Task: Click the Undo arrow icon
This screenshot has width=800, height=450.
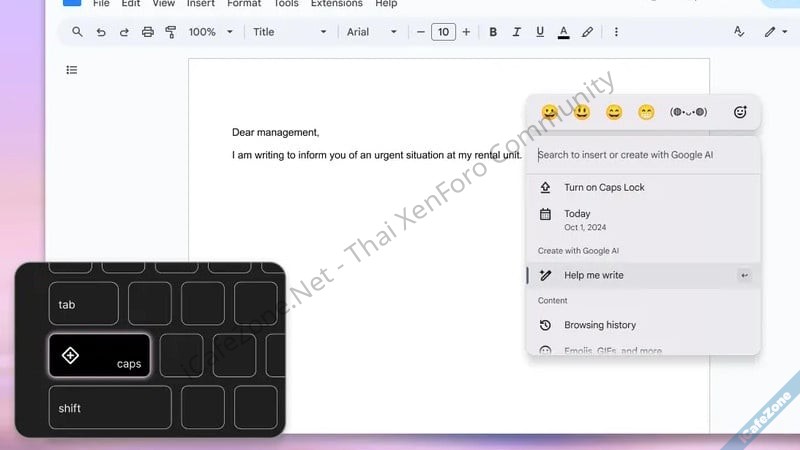Action: [x=101, y=32]
